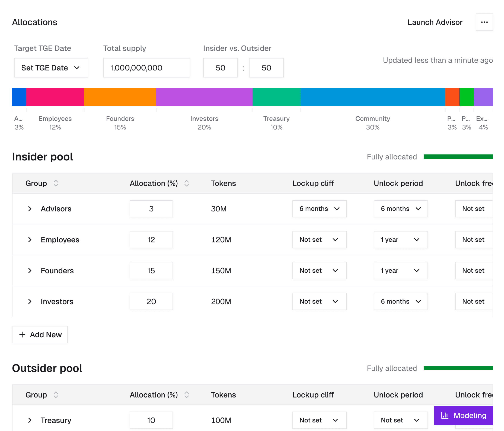
Task: Open the three-dot more options menu
Action: pyautogui.click(x=484, y=22)
